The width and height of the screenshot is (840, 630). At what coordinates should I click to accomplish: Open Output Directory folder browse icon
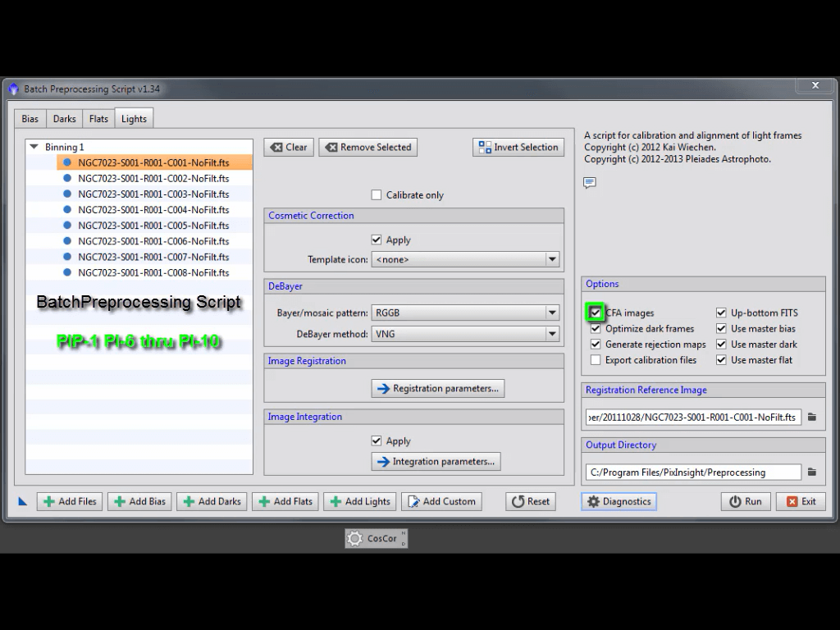pos(811,472)
